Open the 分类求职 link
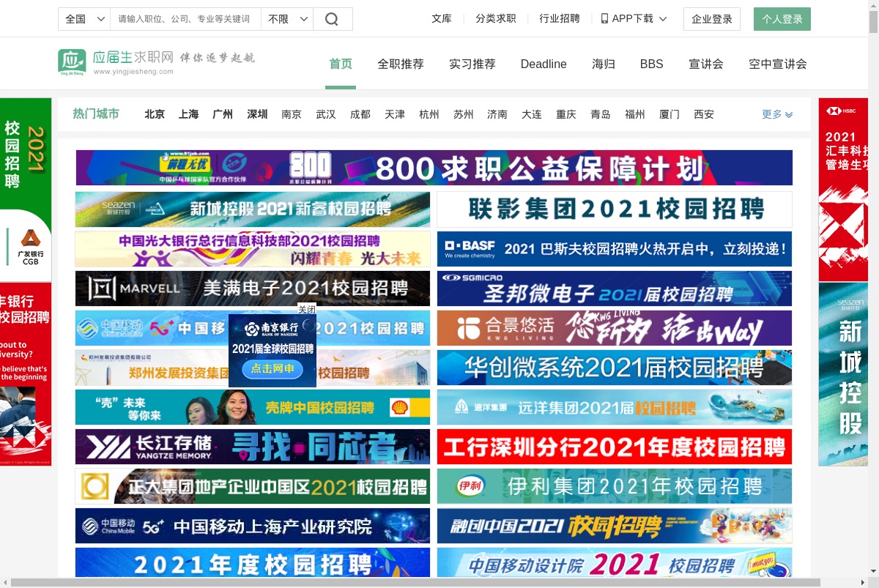This screenshot has height=588, width=879. pyautogui.click(x=496, y=19)
